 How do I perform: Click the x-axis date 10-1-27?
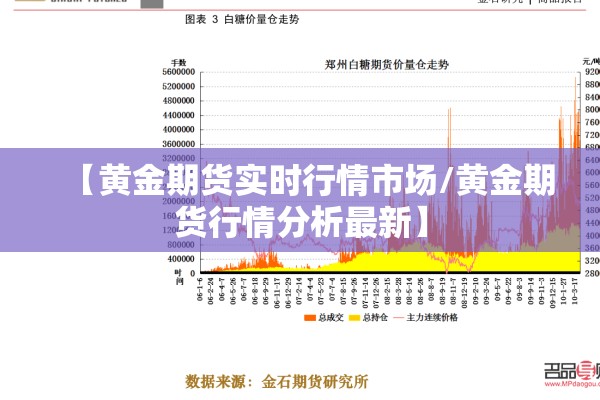pyautogui.click(x=563, y=291)
